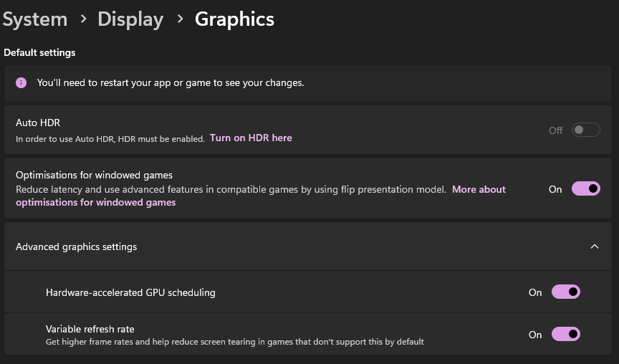Viewport: 619px width, 364px height.
Task: Click the Hardware-accelerated GPU scheduling label
Action: [130, 292]
